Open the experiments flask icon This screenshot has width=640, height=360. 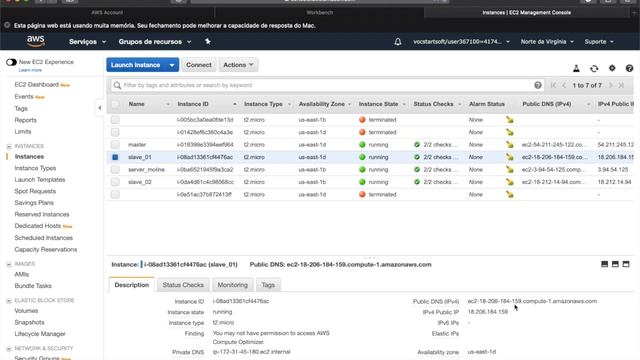[x=576, y=69]
